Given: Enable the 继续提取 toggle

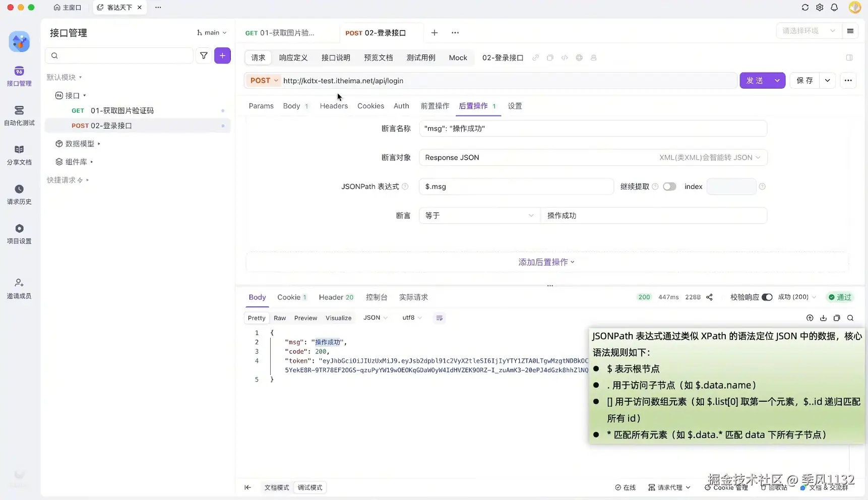Looking at the screenshot, I should (669, 186).
